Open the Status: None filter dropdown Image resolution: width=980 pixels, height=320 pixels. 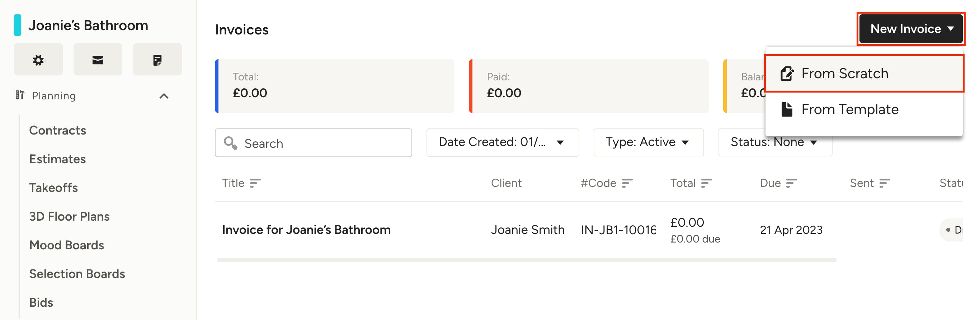click(775, 142)
